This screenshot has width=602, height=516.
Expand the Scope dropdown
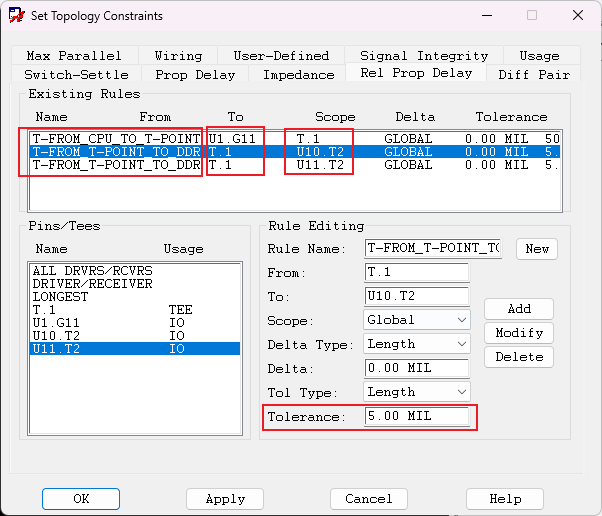(x=417, y=320)
